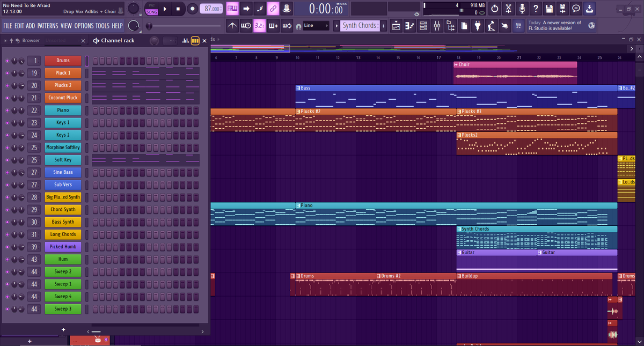Click the Record button

[193, 9]
